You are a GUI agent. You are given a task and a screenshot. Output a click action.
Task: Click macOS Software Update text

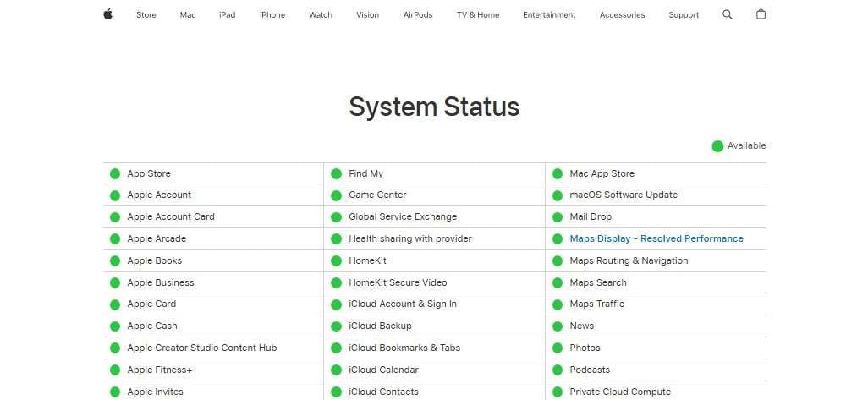click(624, 195)
